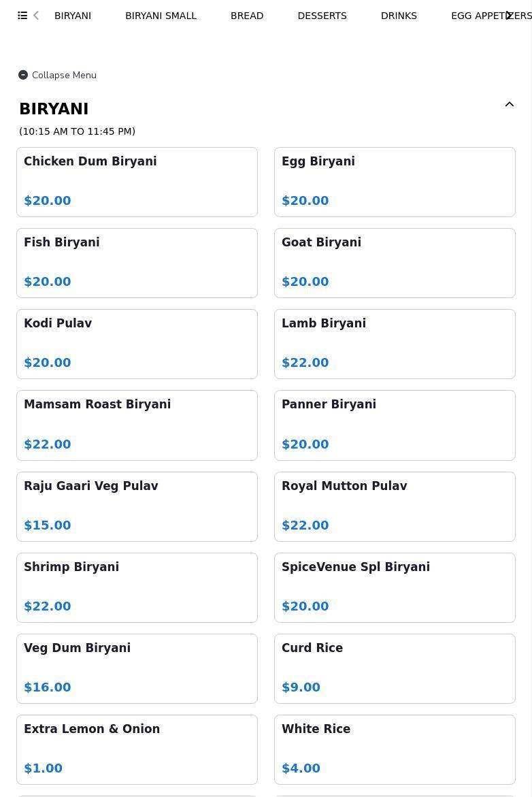Choose SpiceVenue Spl Biryani
The image size is (532, 797).
pyautogui.click(x=395, y=587)
